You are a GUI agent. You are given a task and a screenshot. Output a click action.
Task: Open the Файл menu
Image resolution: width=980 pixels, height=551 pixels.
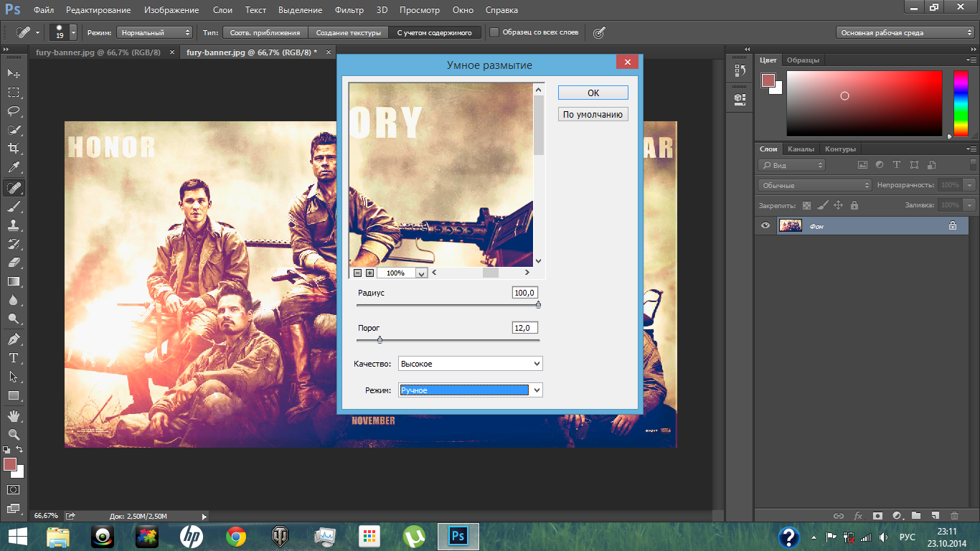(x=44, y=10)
